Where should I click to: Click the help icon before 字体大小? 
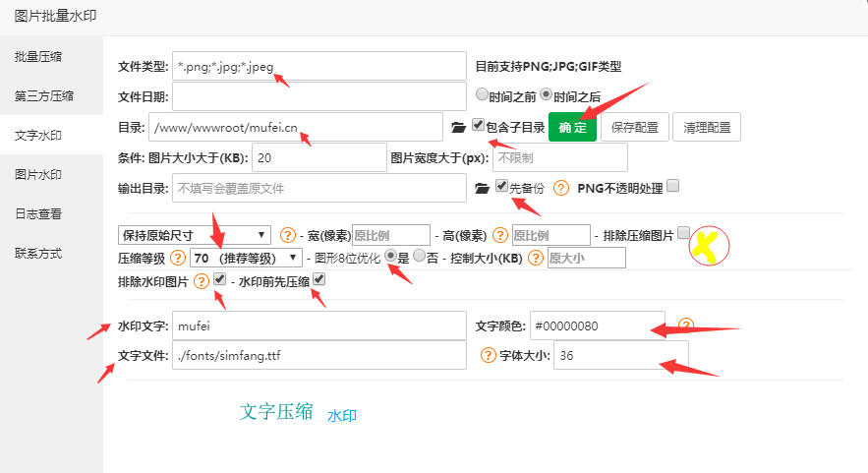[487, 357]
